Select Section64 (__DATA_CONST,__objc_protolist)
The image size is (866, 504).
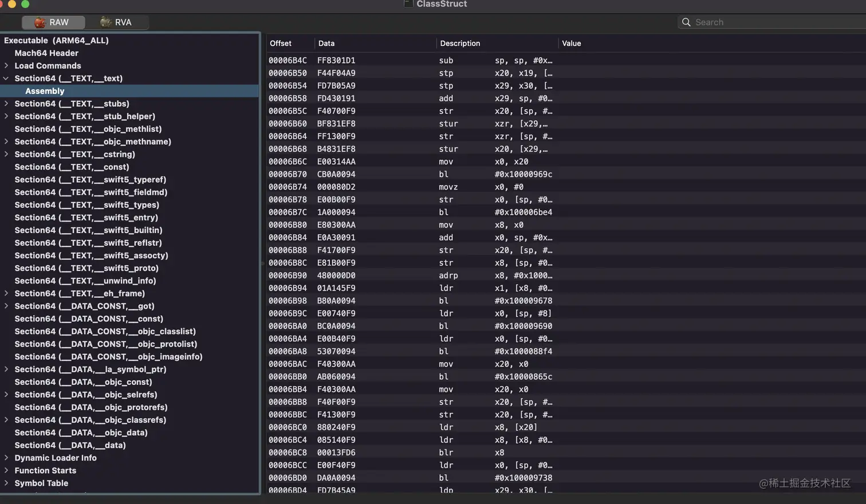106,344
